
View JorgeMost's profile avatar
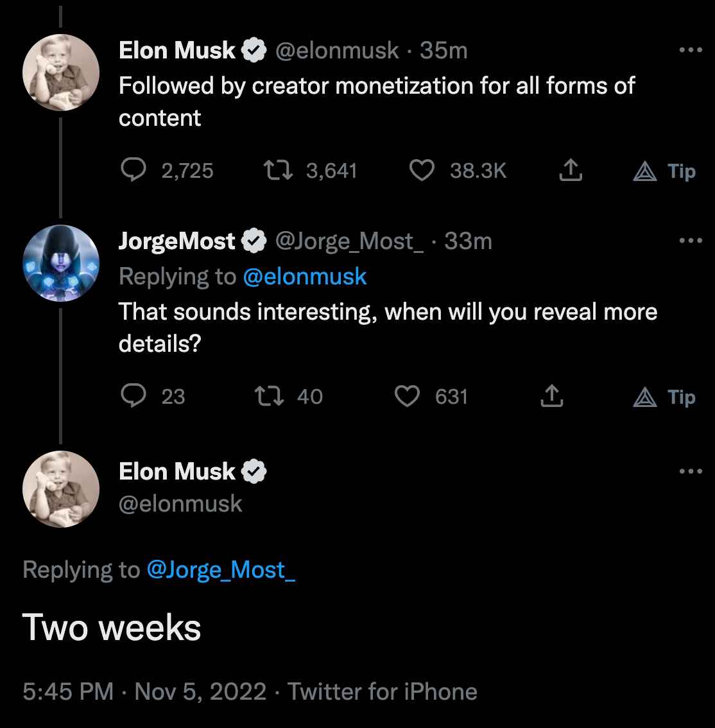click(61, 263)
